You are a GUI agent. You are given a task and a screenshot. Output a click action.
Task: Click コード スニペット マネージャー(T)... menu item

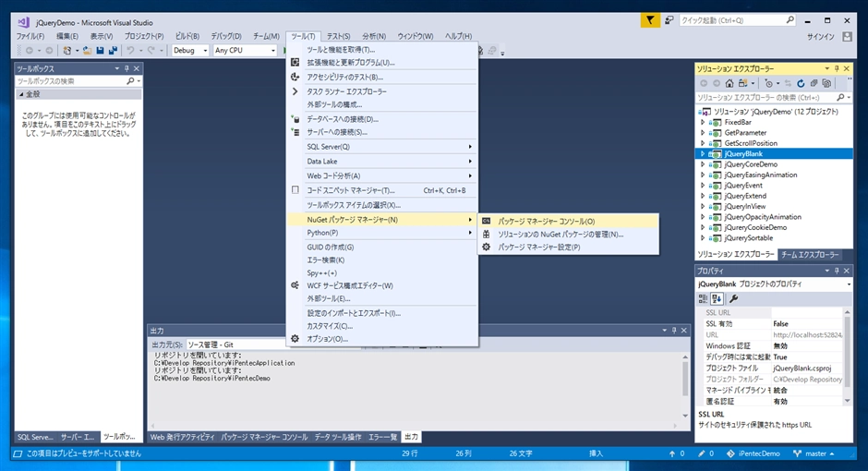[x=382, y=190]
